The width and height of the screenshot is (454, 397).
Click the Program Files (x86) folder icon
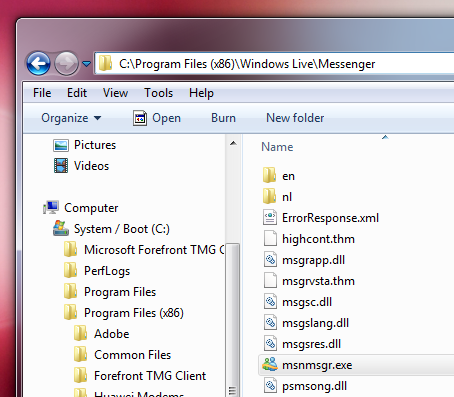pos(71,312)
